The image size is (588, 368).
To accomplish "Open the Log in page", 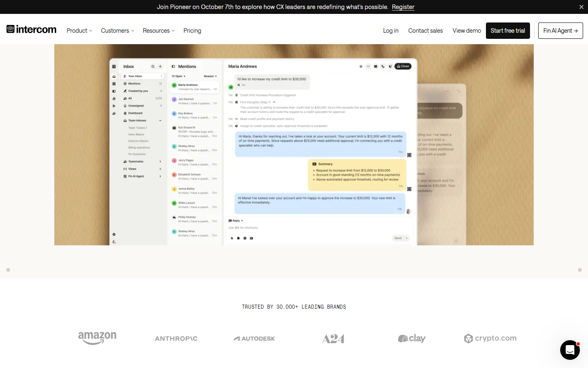I will click(x=391, y=31).
